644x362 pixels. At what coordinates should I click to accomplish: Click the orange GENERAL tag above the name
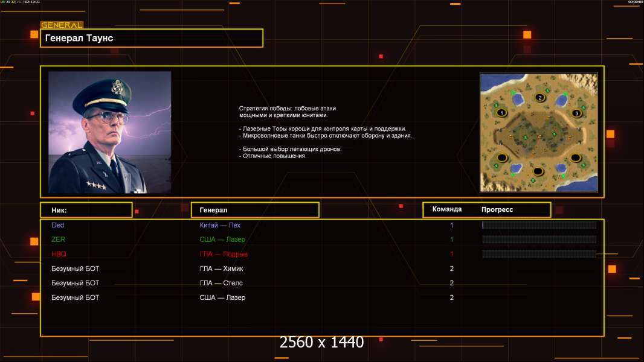coord(62,25)
